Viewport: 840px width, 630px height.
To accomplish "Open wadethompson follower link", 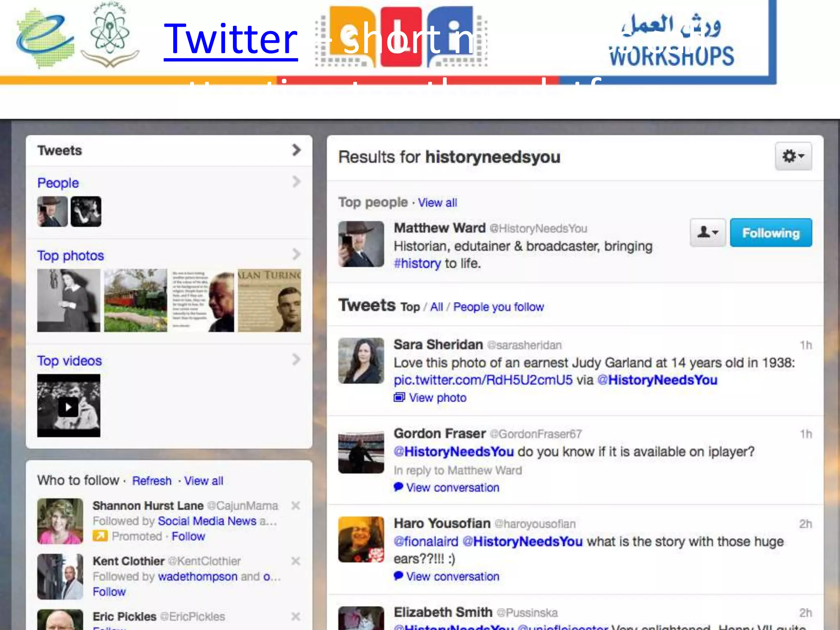I will 198,577.
